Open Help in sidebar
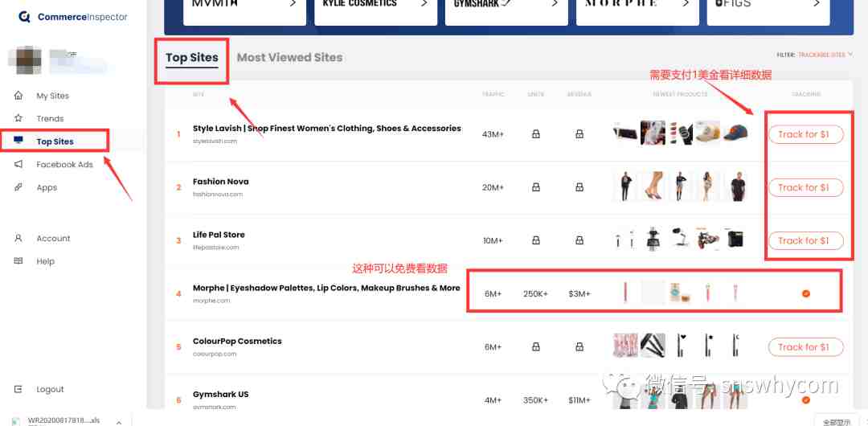This screenshot has height=426, width=868. [45, 261]
